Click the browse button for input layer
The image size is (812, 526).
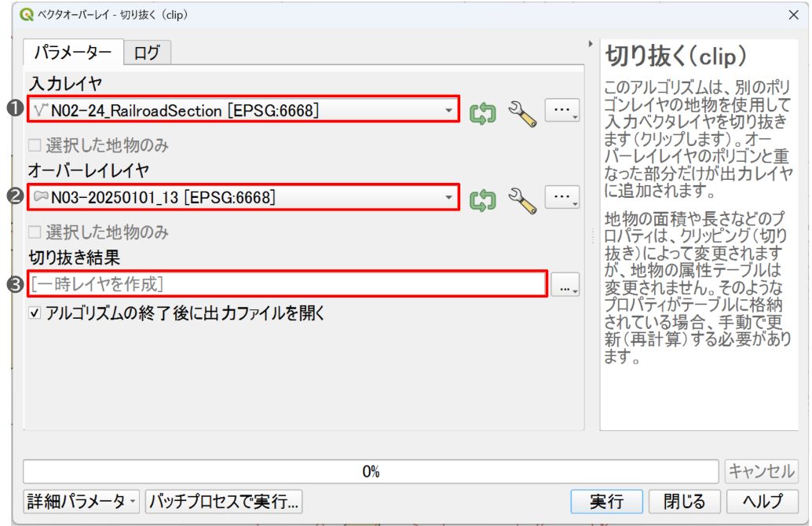(561, 110)
